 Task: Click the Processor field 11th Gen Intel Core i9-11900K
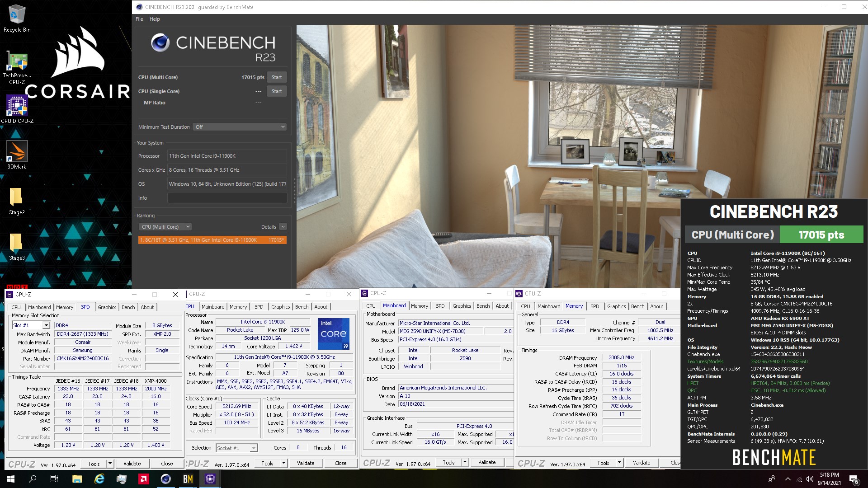point(227,156)
